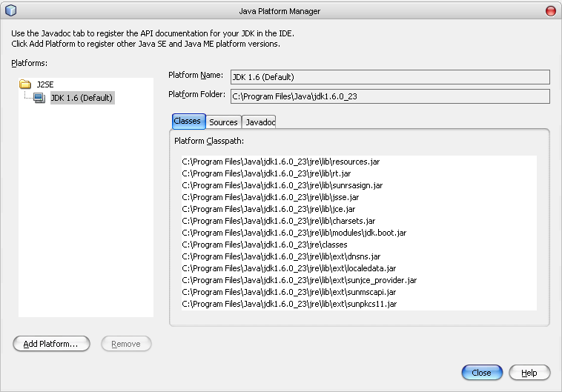Close the dialog with the red title-bar button
Screen dimensions: 562x392
[550, 11]
